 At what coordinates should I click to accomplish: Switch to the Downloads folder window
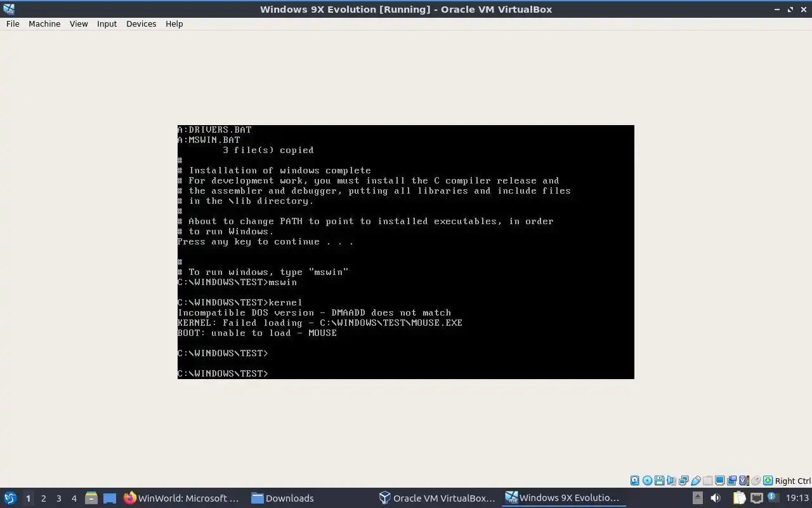[x=283, y=498]
